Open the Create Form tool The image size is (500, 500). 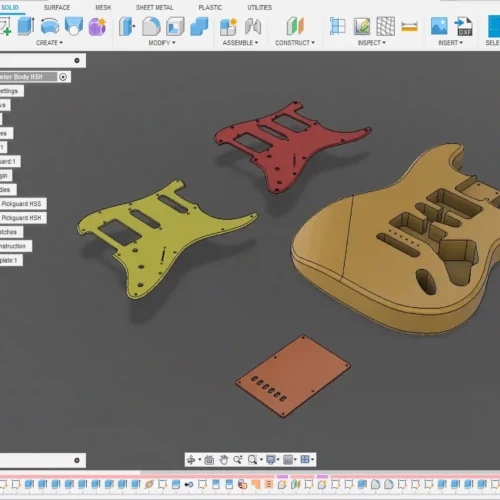point(97,26)
